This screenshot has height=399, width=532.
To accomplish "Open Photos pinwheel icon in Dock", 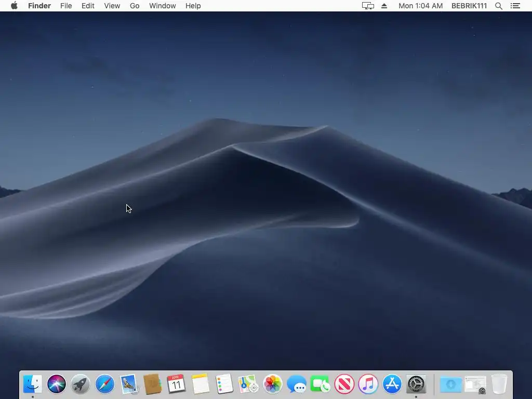I will (272, 384).
